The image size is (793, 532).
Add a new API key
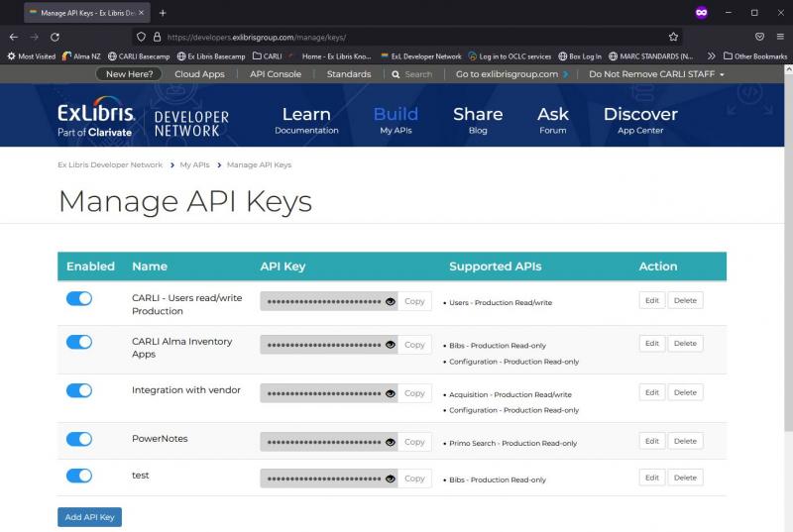89,517
